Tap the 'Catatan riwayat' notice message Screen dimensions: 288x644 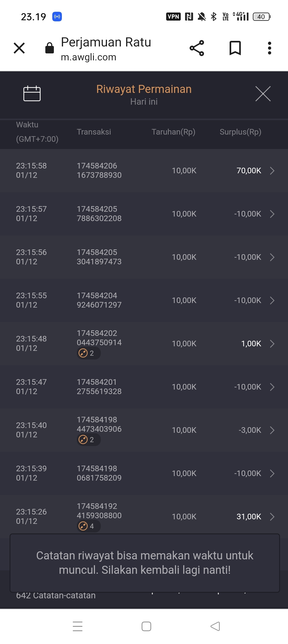click(x=145, y=563)
